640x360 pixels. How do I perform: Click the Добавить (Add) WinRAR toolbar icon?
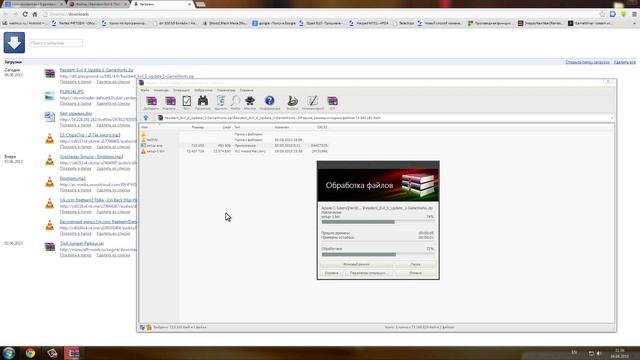point(151,101)
